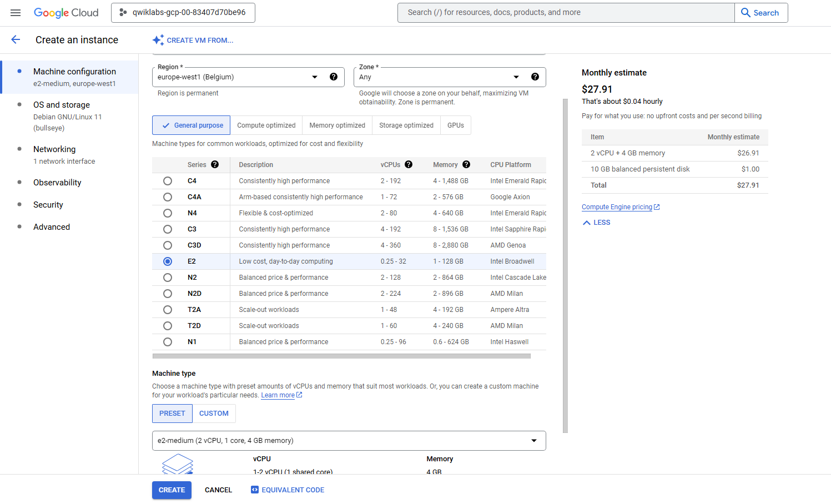831x504 pixels.
Task: Click the horizontal scrollbar under series table
Action: point(341,356)
